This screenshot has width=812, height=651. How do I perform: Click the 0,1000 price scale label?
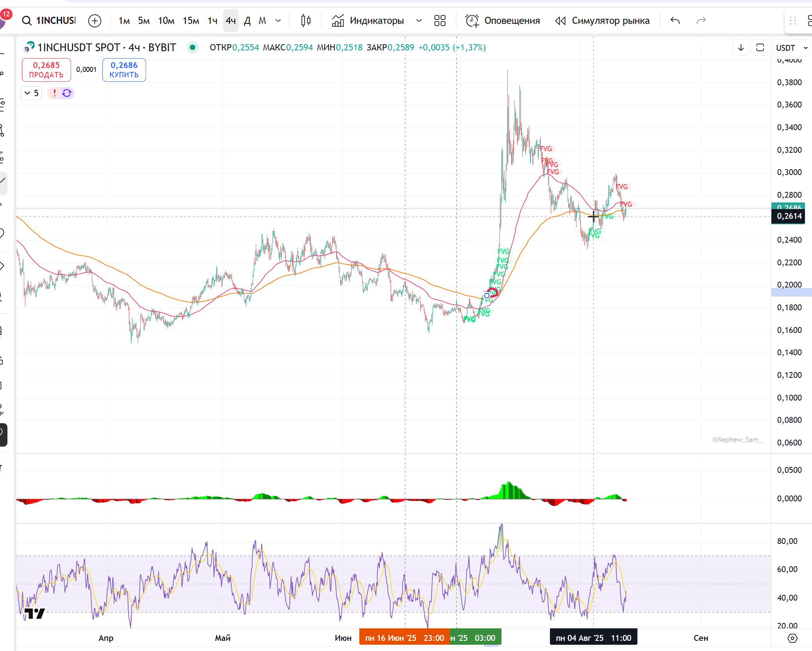(x=789, y=398)
